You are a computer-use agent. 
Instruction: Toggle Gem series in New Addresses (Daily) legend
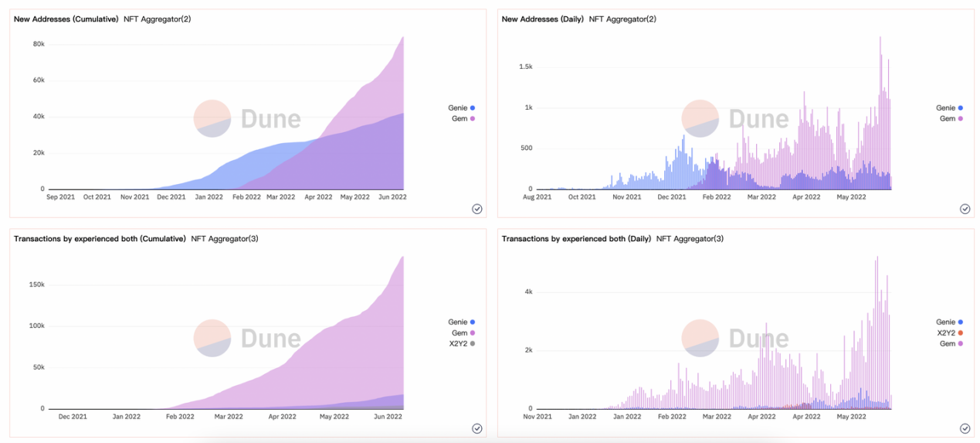(x=949, y=118)
